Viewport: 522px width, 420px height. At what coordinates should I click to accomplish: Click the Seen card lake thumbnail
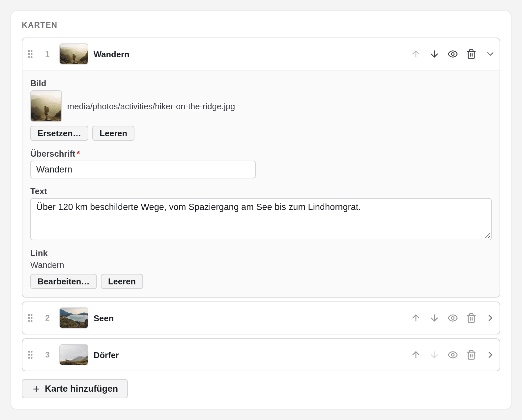(74, 318)
